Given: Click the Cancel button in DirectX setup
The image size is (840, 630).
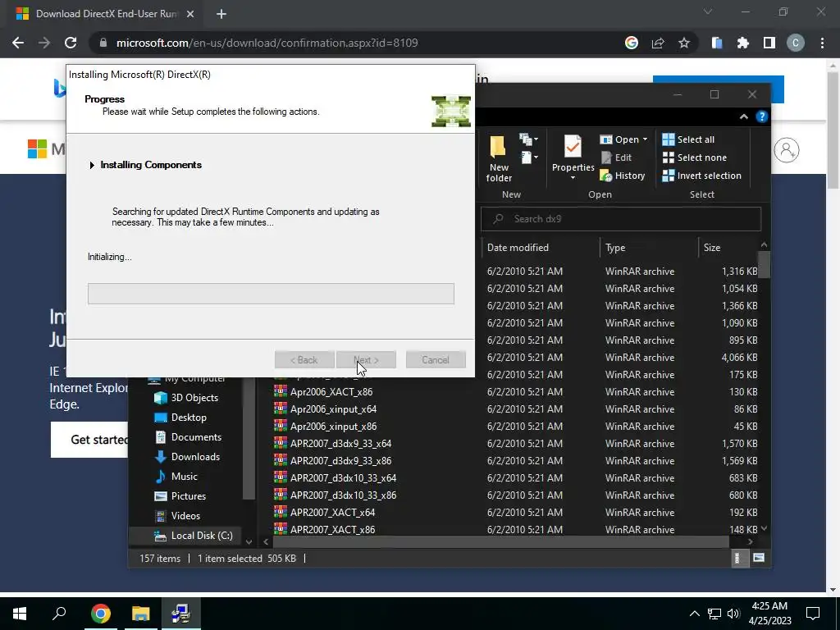Looking at the screenshot, I should coord(436,360).
